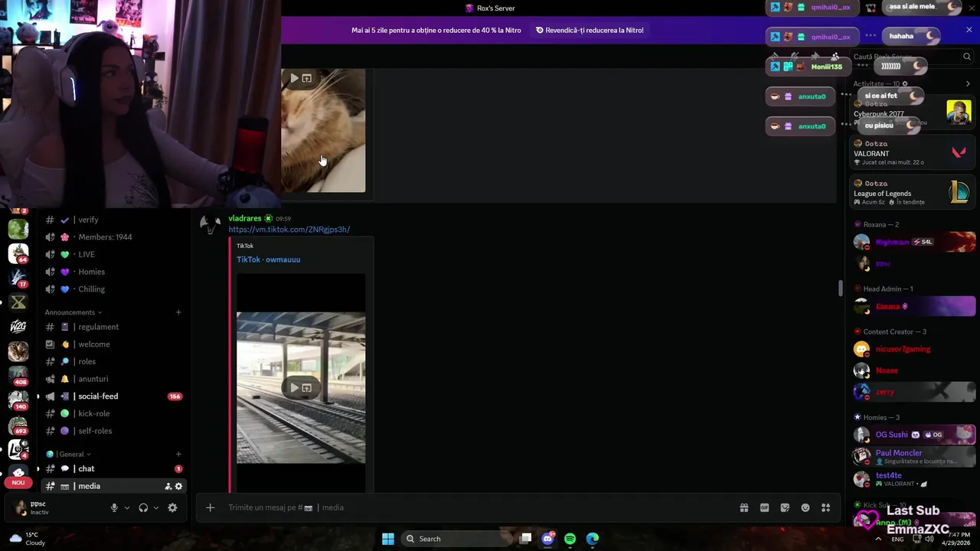This screenshot has width=980, height=551.
Task: Open the regulament channel
Action: point(113,327)
